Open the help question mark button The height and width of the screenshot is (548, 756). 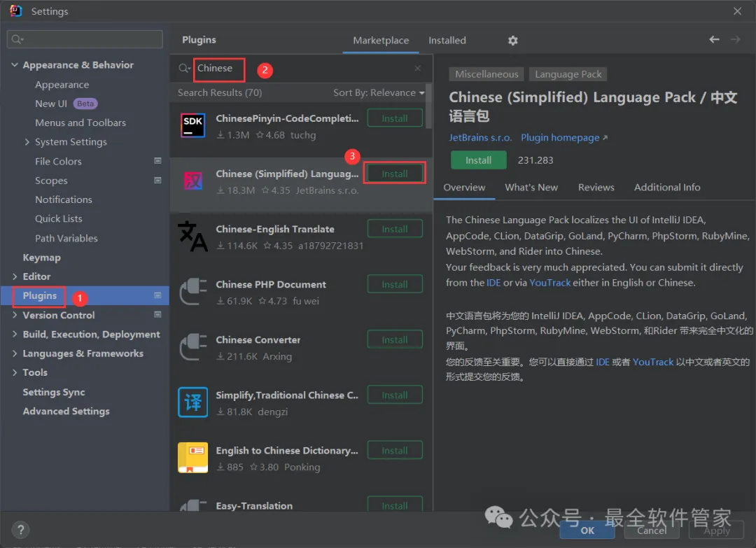pos(20,531)
